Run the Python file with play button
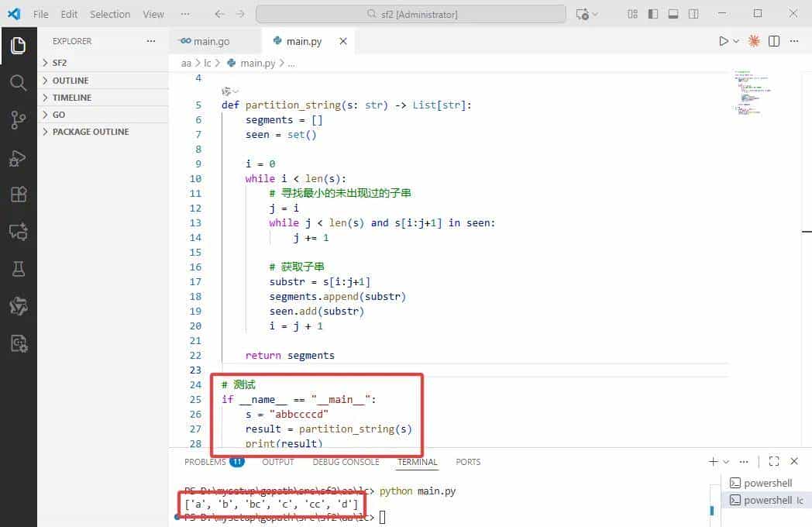Screen dimensions: 812x527 click(x=723, y=41)
